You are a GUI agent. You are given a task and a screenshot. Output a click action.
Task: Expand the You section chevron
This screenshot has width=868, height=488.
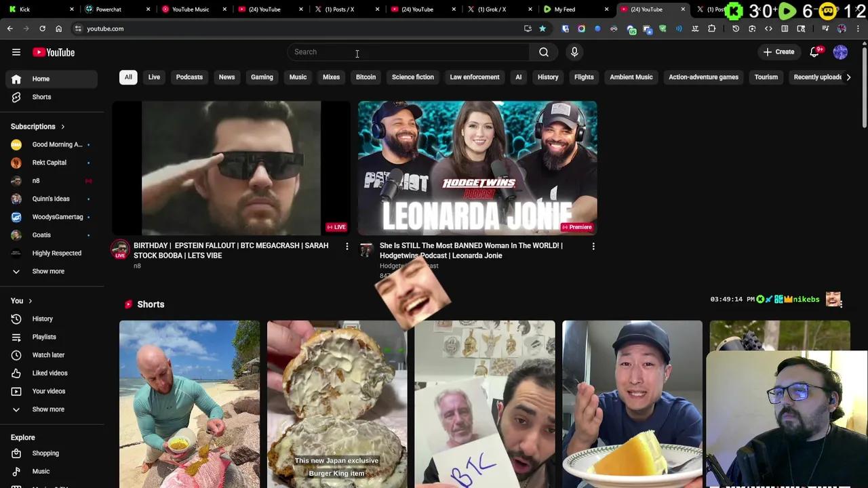[30, 301]
